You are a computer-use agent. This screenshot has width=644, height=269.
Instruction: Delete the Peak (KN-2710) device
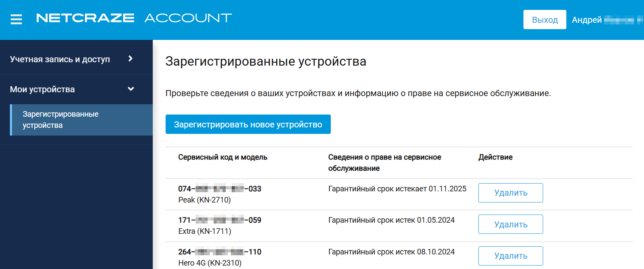tap(511, 193)
